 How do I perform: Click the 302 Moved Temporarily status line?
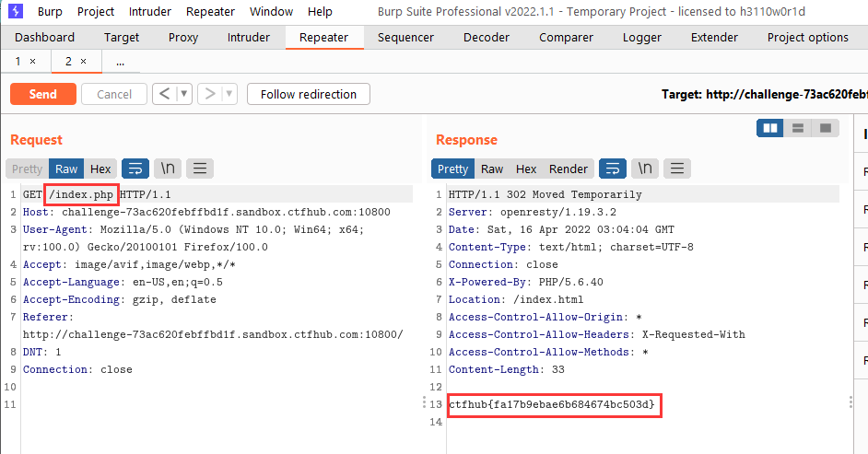545,194
